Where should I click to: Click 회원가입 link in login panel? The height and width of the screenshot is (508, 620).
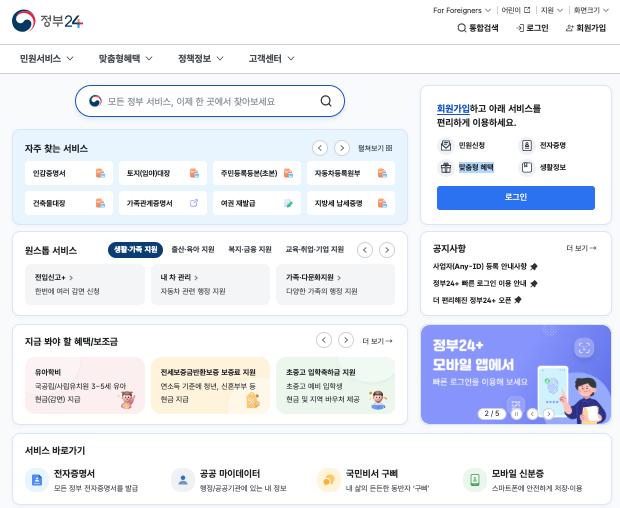(x=453, y=109)
